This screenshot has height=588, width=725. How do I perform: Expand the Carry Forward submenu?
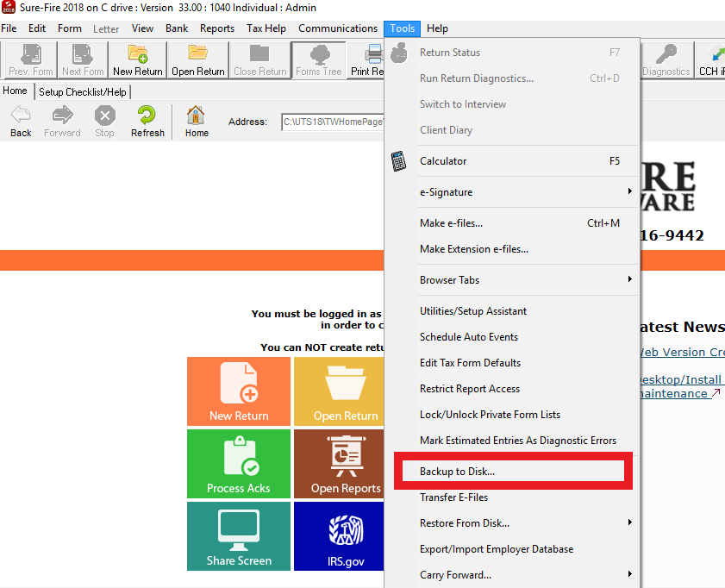tap(629, 574)
